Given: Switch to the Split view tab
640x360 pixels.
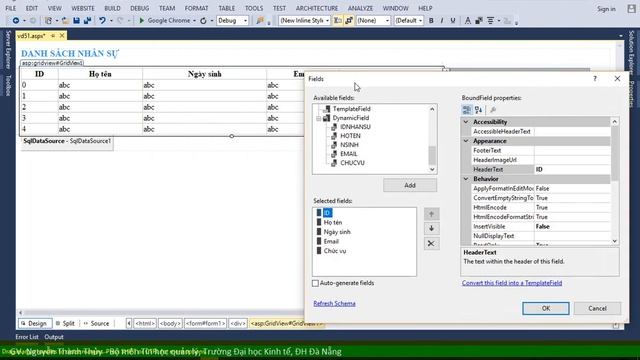Looking at the screenshot, I should [65, 323].
